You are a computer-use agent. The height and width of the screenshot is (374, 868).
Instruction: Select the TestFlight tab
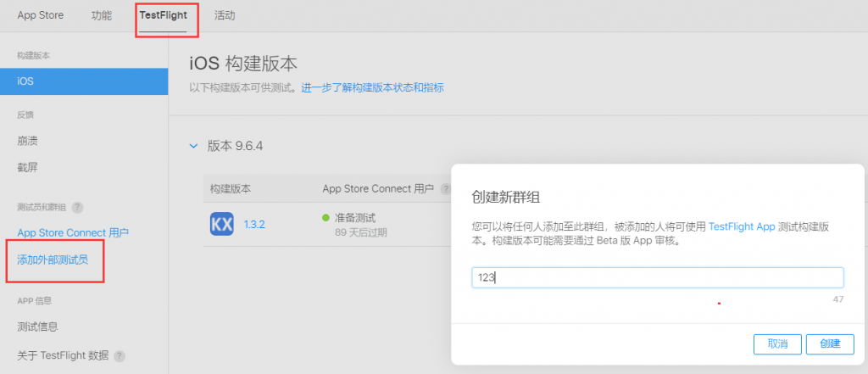(x=163, y=15)
